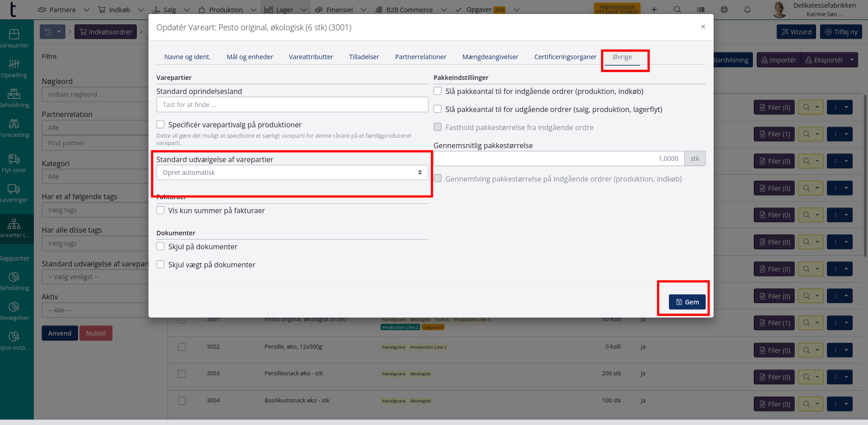Save changes with the Gem button
Screen dimensions: 868x425
[x=687, y=302]
